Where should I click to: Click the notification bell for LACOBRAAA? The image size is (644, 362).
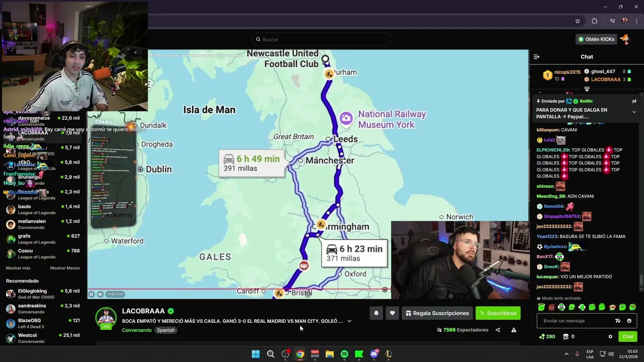[376, 313]
